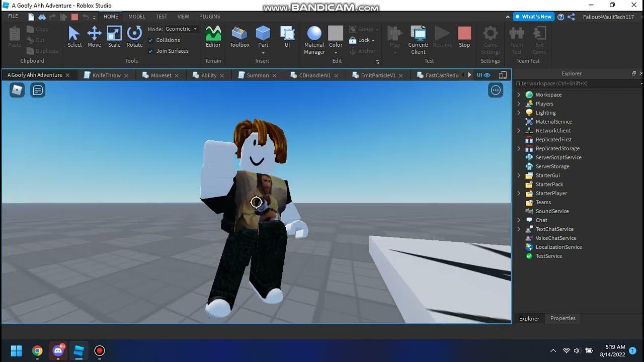Select MaterialService in Explorer
Screen dimensions: 644x362
553,122
